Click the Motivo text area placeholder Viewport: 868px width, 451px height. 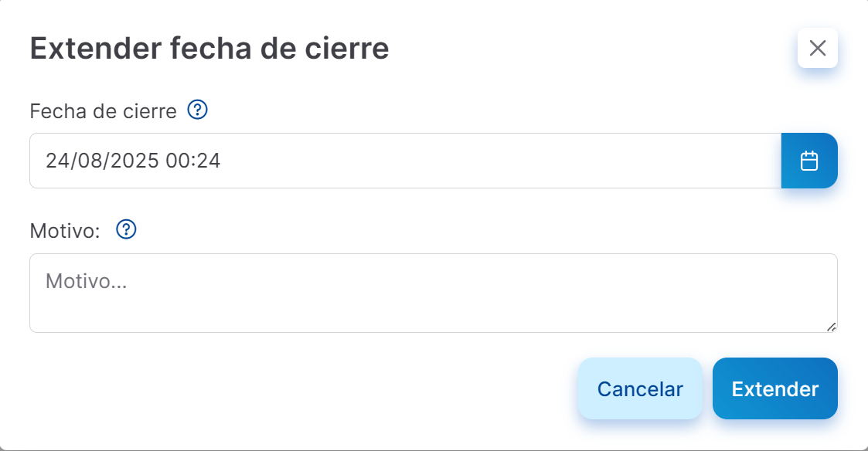pyautogui.click(x=309, y=292)
